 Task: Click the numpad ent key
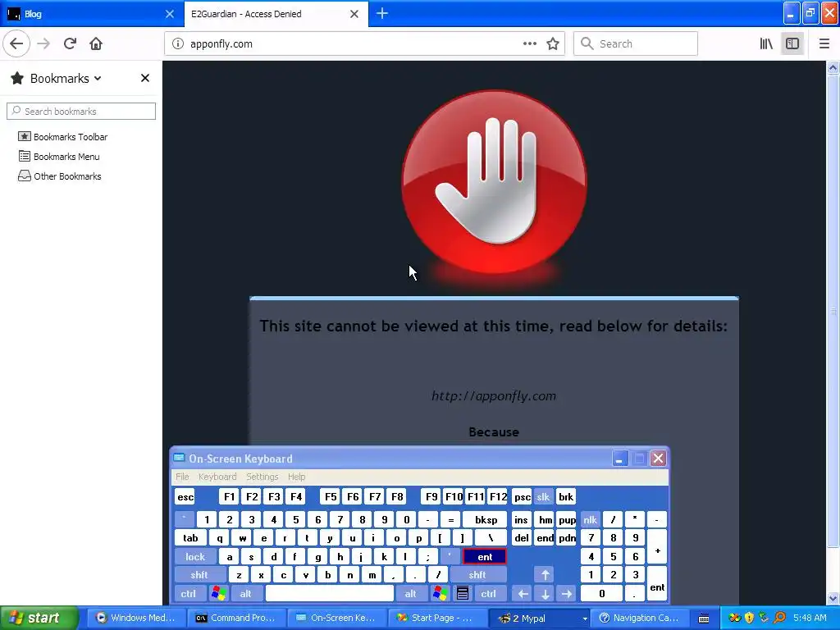pyautogui.click(x=657, y=584)
